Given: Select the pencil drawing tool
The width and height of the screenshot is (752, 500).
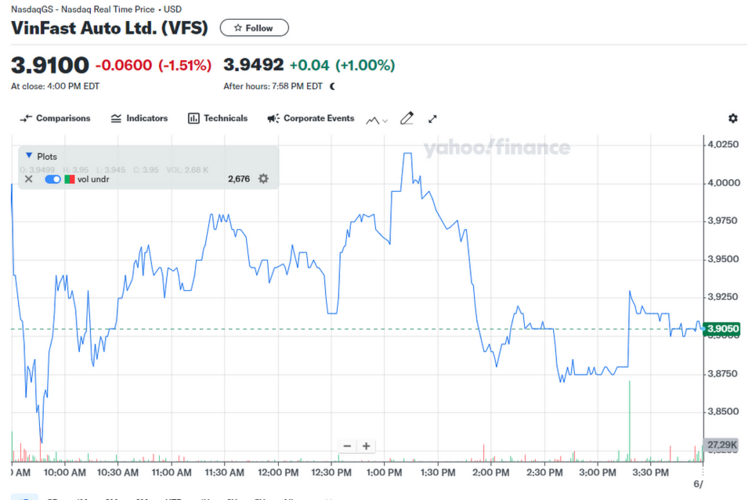Looking at the screenshot, I should coord(407,118).
